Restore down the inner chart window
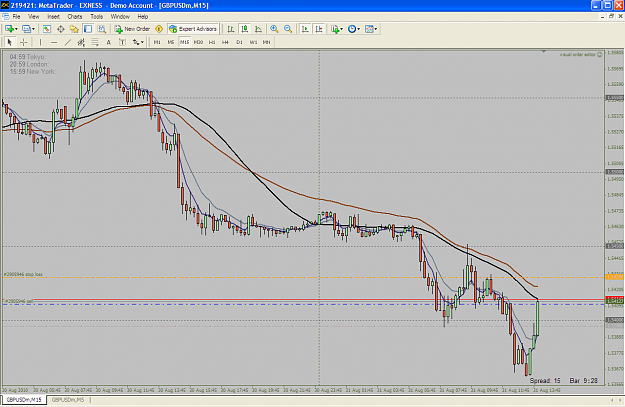Screen dimensions: 625x407 click(x=611, y=16)
